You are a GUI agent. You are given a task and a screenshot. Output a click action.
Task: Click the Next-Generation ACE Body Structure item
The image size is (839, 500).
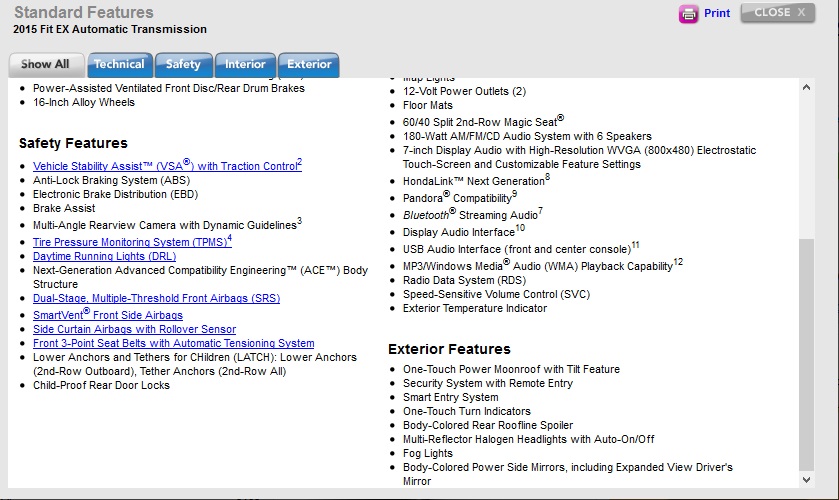200,277
